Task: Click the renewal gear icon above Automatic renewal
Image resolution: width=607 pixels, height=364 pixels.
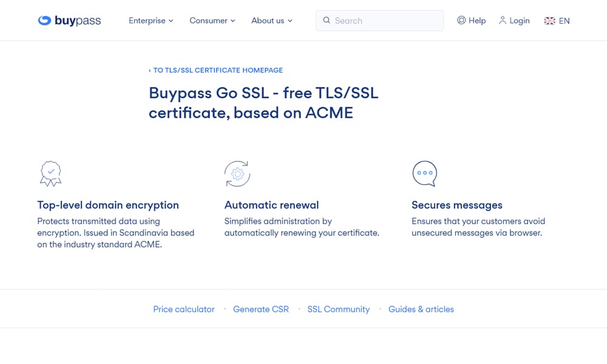Action: point(237,174)
